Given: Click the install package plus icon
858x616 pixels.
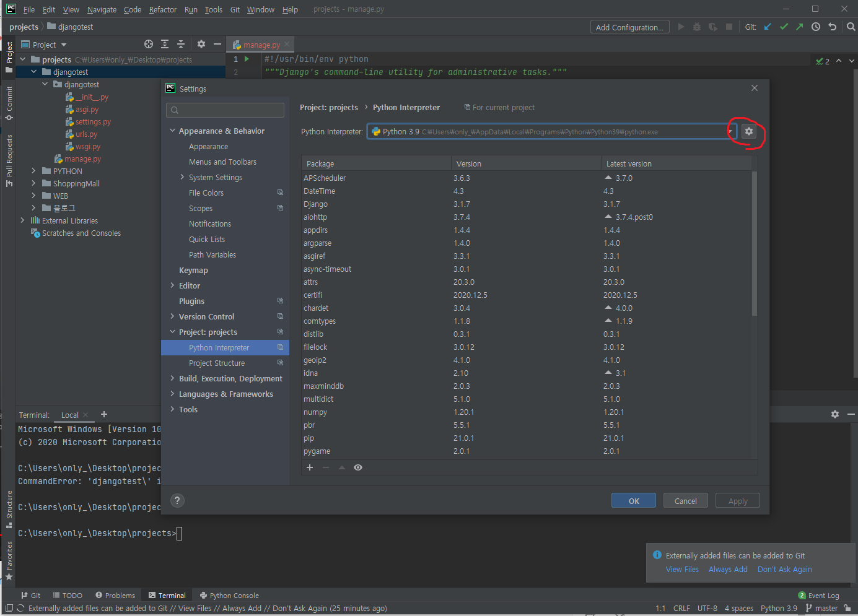Looking at the screenshot, I should click(x=310, y=467).
